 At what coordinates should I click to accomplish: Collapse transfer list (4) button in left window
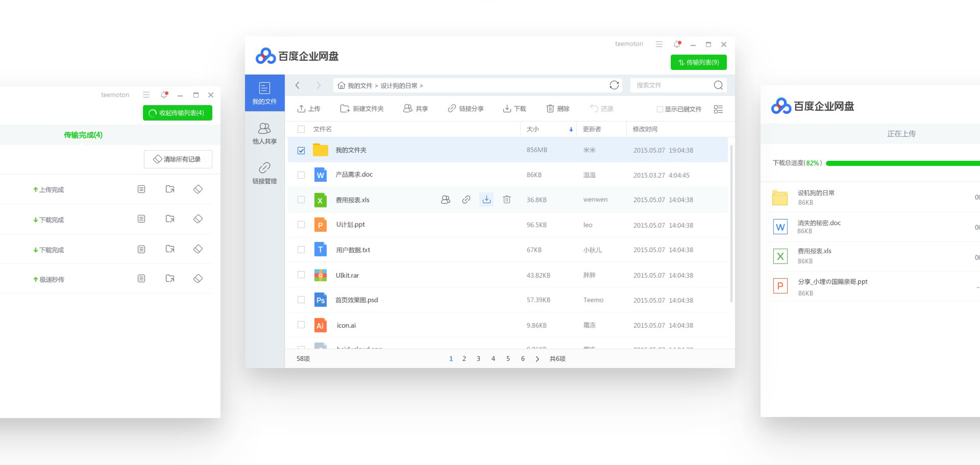click(x=178, y=113)
